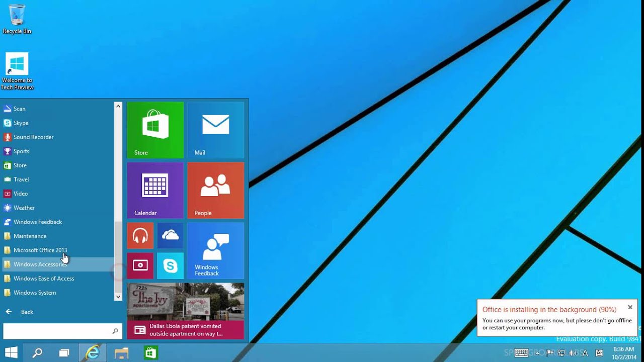644x362 pixels.
Task: Open the OneDrive cloud tile
Action: click(x=171, y=235)
